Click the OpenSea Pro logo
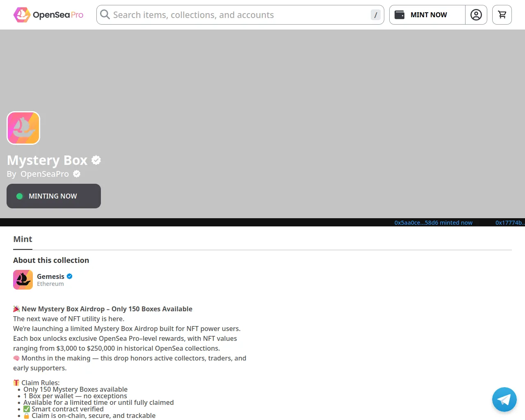This screenshot has width=525, height=420. (48, 15)
